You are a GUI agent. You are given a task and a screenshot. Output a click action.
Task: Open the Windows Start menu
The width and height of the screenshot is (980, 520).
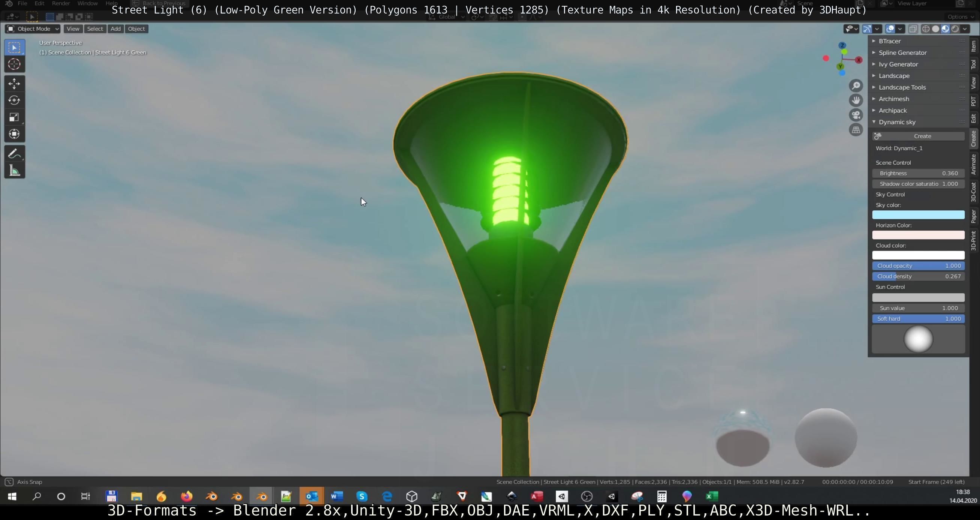point(12,496)
